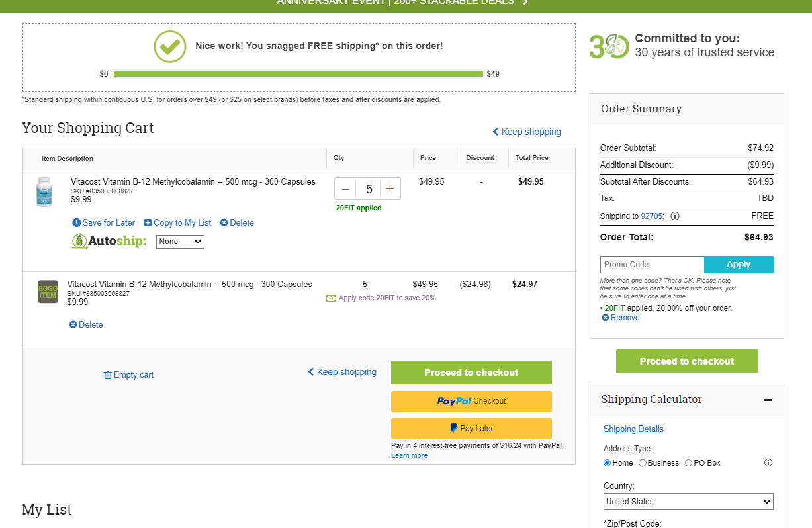Click Empty cart link
The width and height of the screenshot is (812, 528).
pos(128,375)
